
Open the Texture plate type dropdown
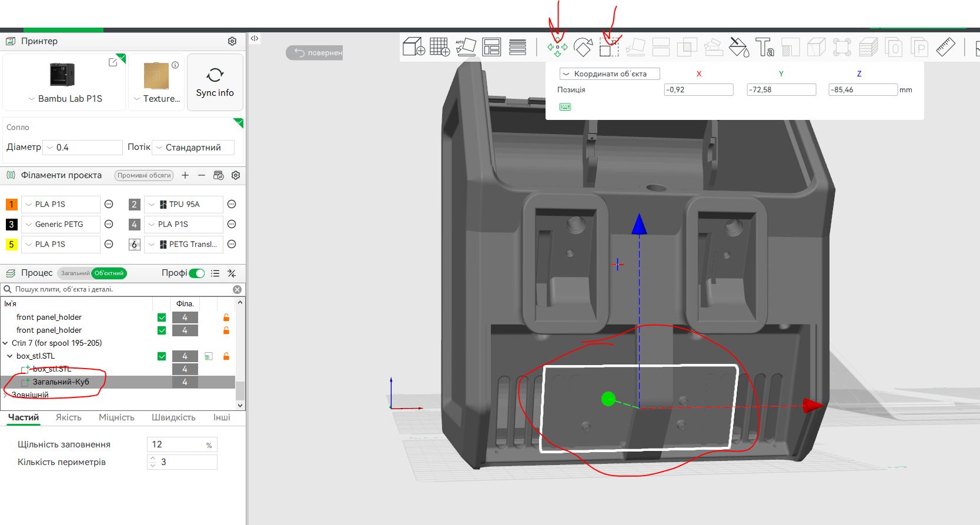pos(156,99)
